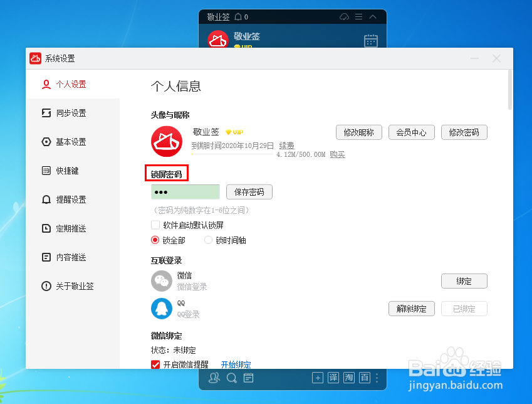Close the 系统设置 window
This screenshot has width=532, height=404.
click(x=496, y=58)
